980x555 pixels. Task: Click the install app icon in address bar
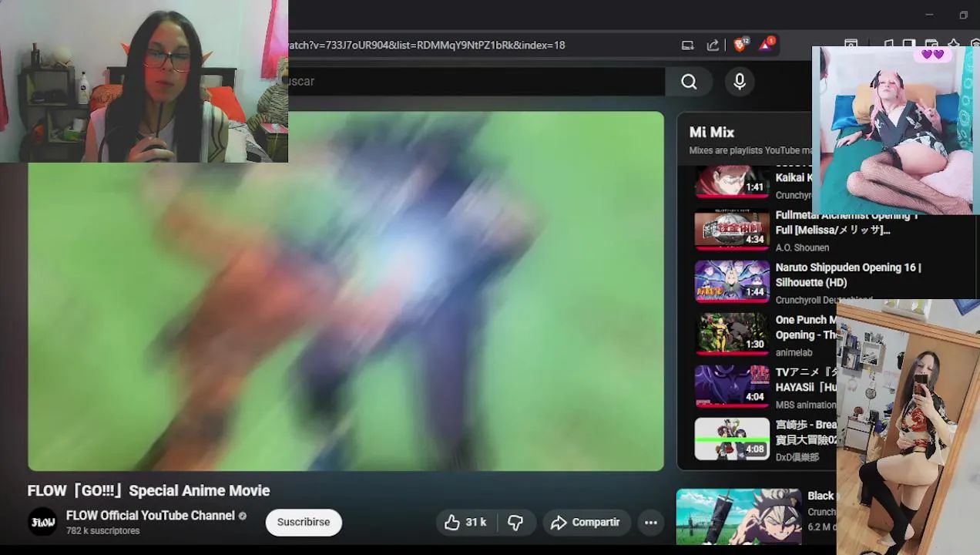(x=687, y=45)
